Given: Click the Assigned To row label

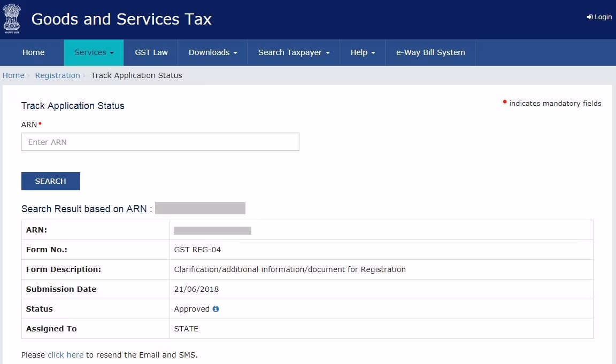Looking at the screenshot, I should pos(51,329).
